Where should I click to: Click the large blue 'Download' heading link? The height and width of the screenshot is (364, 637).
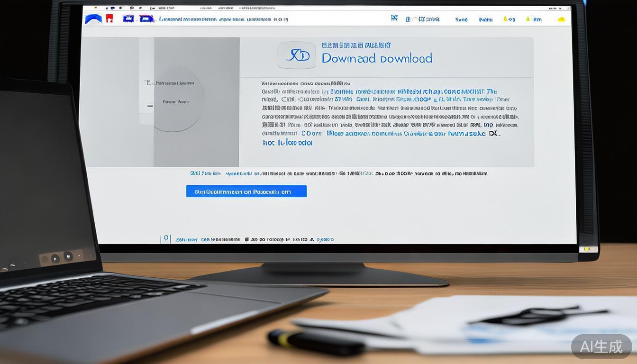tap(377, 58)
